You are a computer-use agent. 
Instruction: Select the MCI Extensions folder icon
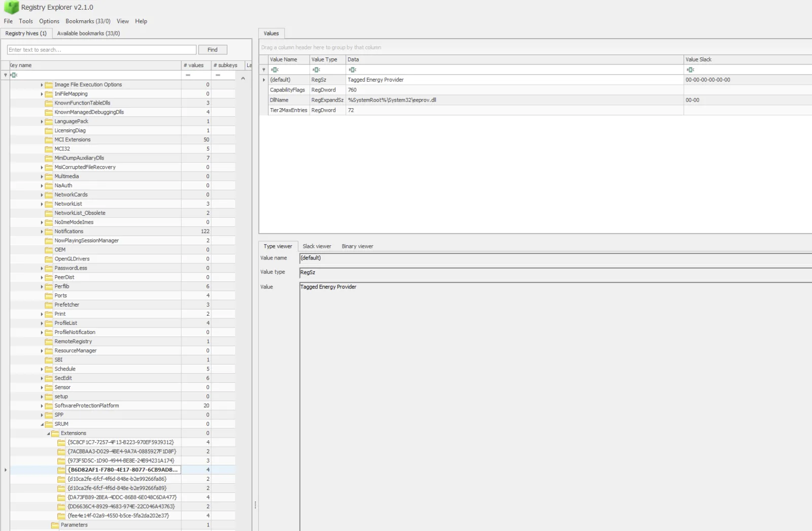pos(49,140)
